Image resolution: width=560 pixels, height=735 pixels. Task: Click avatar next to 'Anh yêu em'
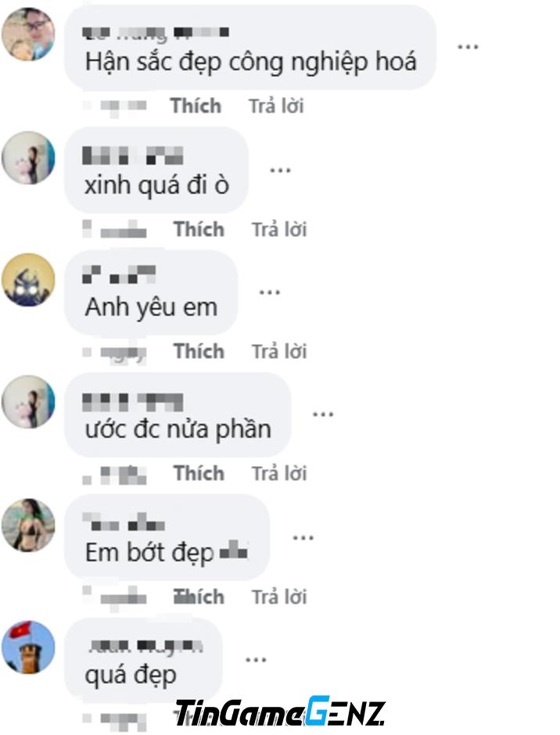pos(28,280)
